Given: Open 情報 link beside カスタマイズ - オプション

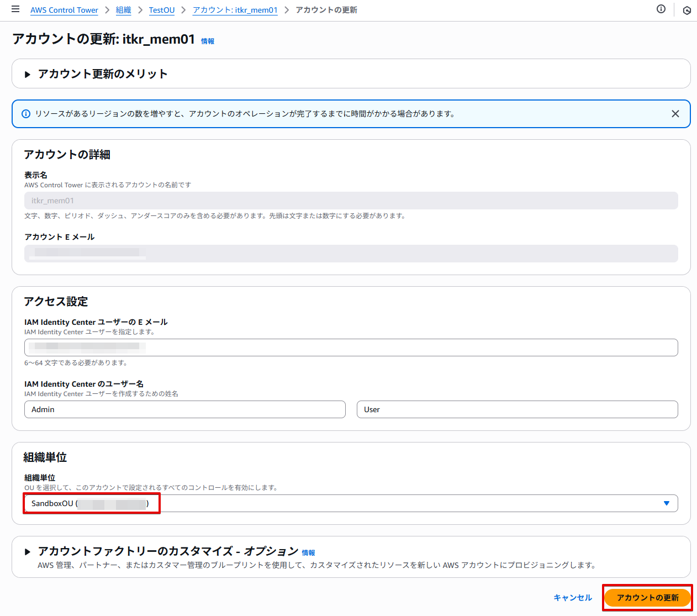Looking at the screenshot, I should [308, 553].
